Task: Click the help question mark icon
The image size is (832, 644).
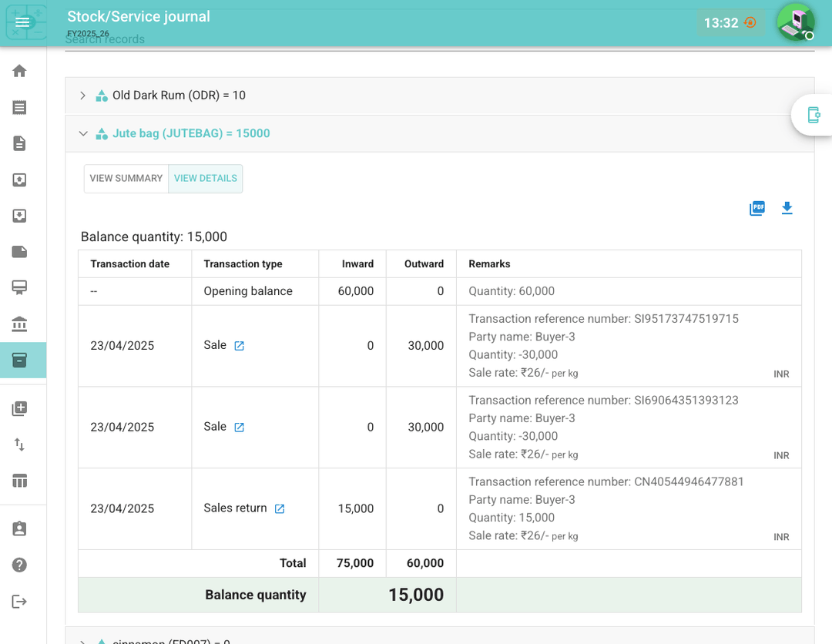Action: (20, 565)
